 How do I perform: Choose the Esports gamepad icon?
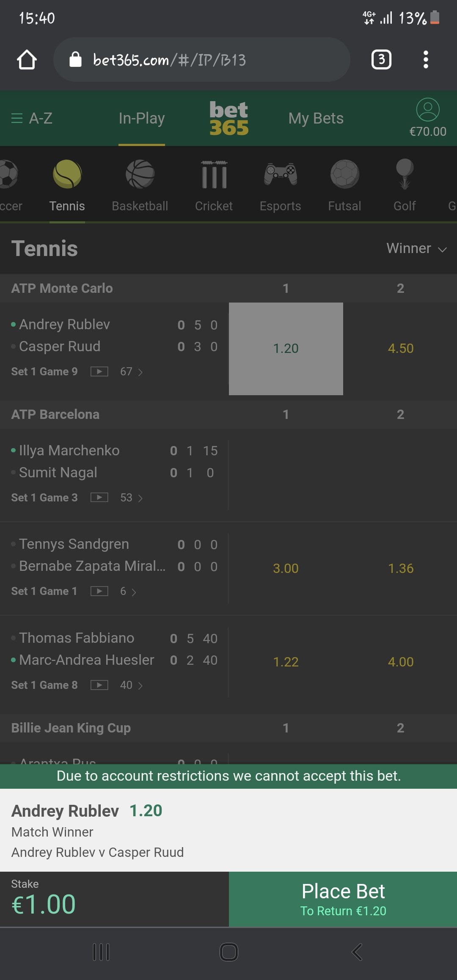[280, 174]
